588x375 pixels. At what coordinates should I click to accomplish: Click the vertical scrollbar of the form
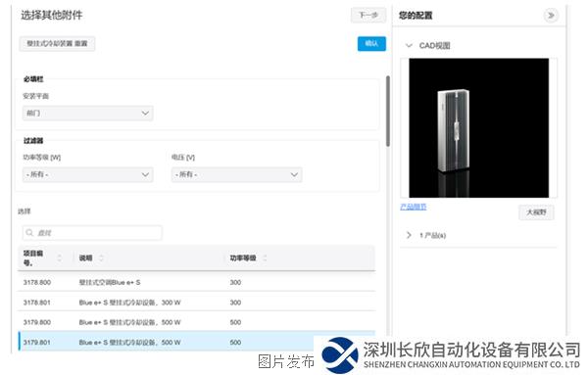pos(388,111)
